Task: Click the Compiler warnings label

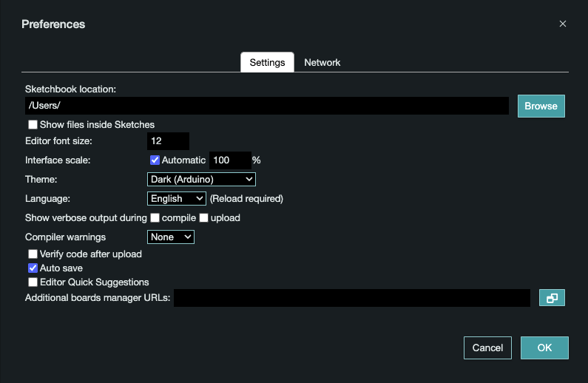Action: click(x=65, y=237)
